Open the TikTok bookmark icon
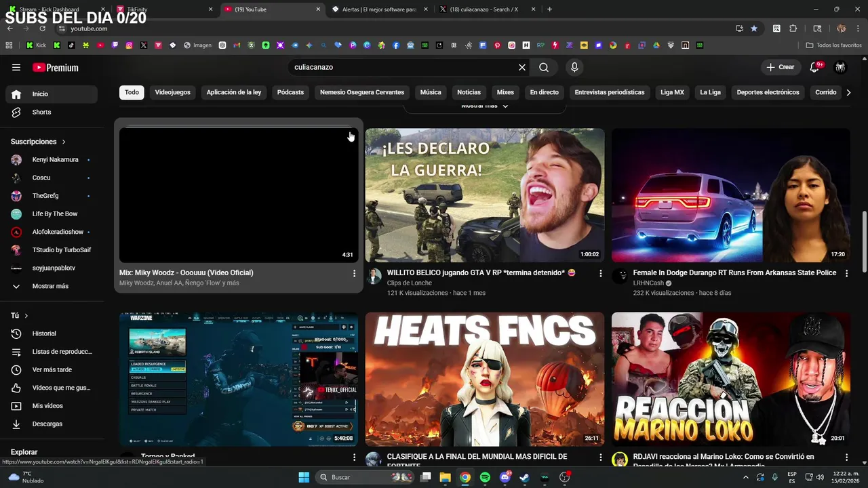 71,45
